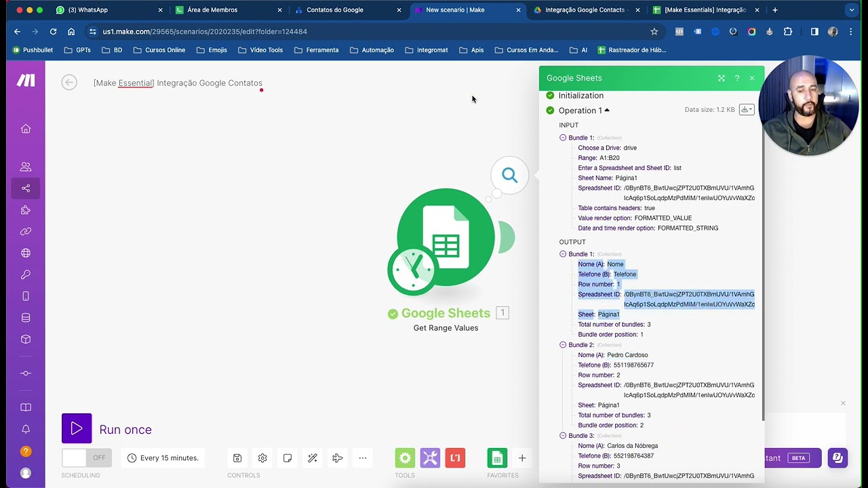Add Google Sheets favorite module
The image size is (868, 488).
click(497, 458)
